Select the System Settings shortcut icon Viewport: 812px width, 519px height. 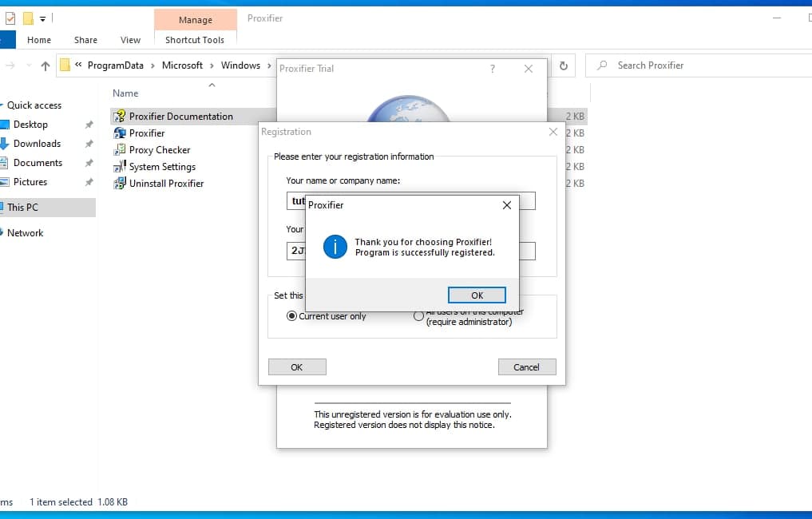coord(120,167)
